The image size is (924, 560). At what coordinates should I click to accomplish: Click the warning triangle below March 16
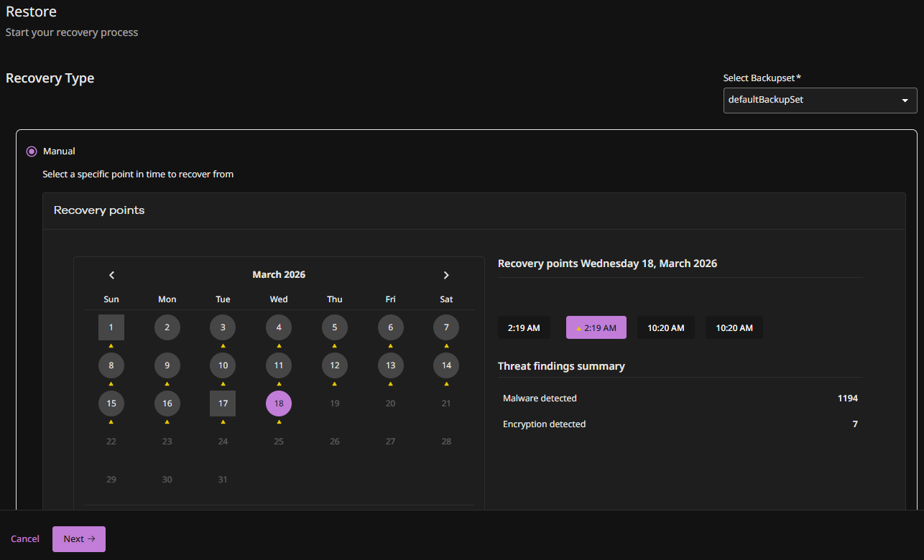pyautogui.click(x=167, y=422)
